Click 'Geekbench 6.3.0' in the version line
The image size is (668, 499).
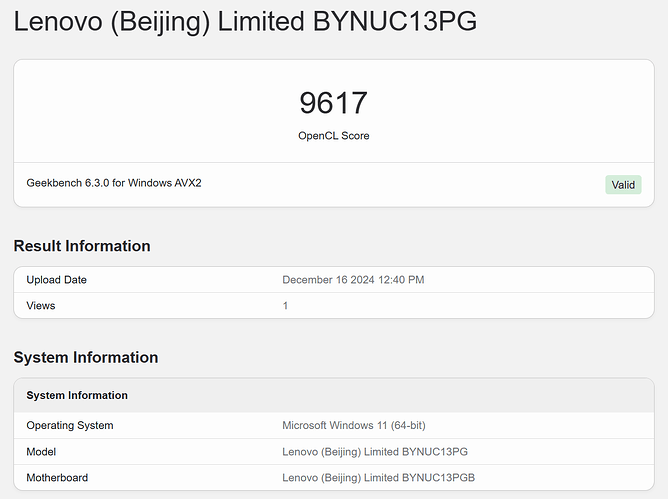(x=71, y=183)
